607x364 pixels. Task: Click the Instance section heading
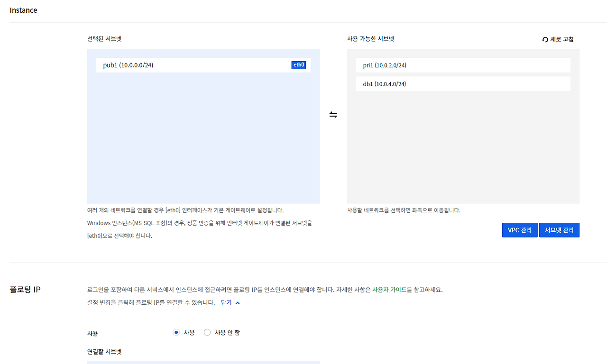tap(23, 10)
